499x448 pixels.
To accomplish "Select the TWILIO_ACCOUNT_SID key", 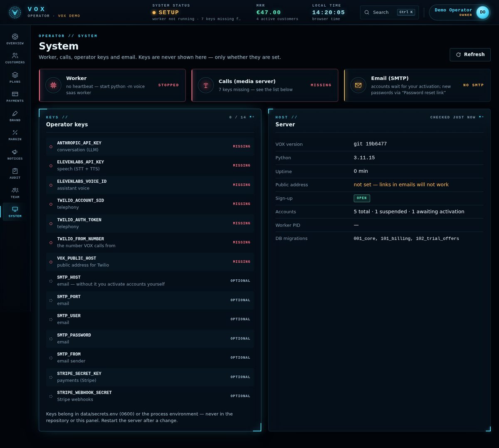I will click(150, 204).
